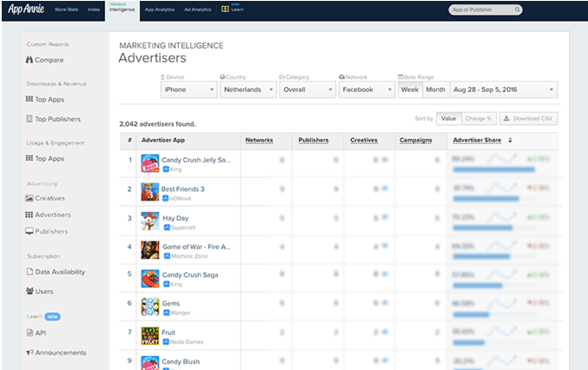This screenshot has height=370, width=588.
Task: Open the Facebook network dropdown
Action: point(366,89)
